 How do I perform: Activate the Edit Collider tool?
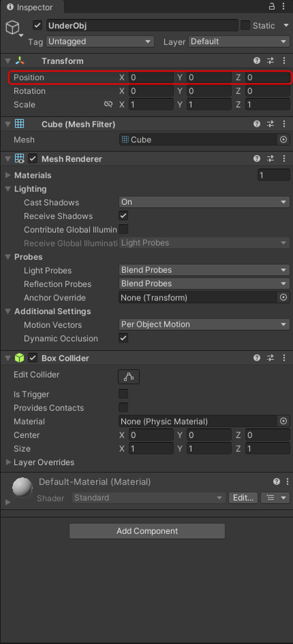coord(128,377)
